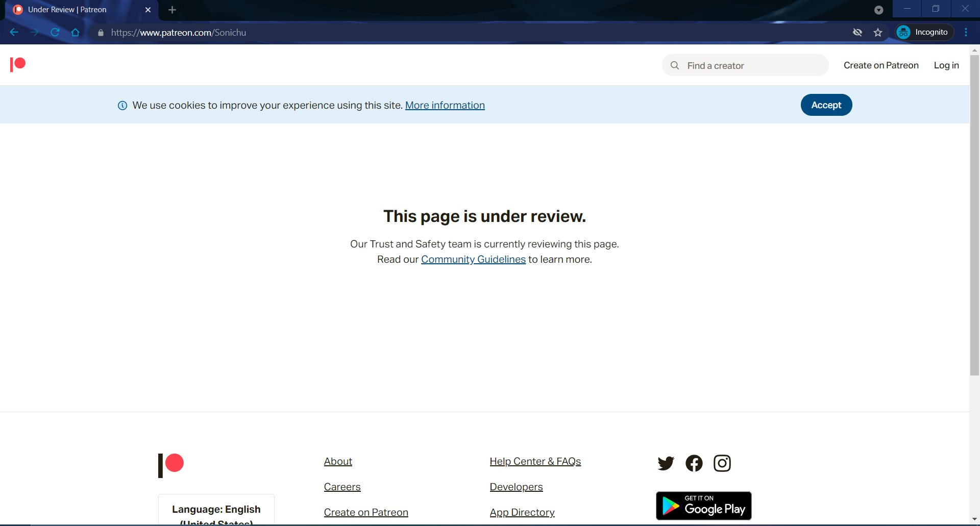Image resolution: width=980 pixels, height=526 pixels.
Task: Click Get it on Google Play badge
Action: tap(704, 506)
